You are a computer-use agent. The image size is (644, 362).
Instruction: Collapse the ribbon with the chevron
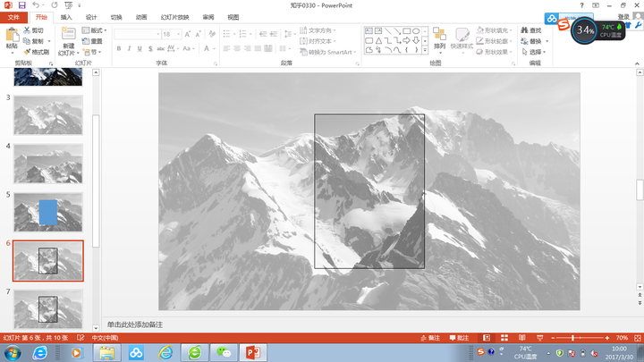tap(637, 63)
